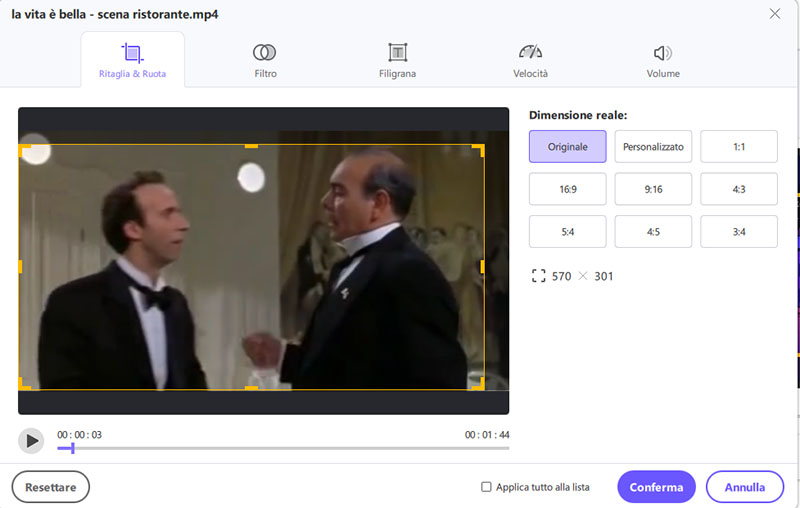Click the right-center crop edge handle
This screenshot has height=508, width=800.
(483, 266)
